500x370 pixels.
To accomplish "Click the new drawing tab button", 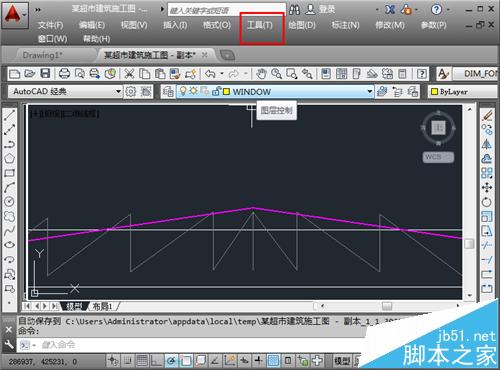I will [228, 55].
